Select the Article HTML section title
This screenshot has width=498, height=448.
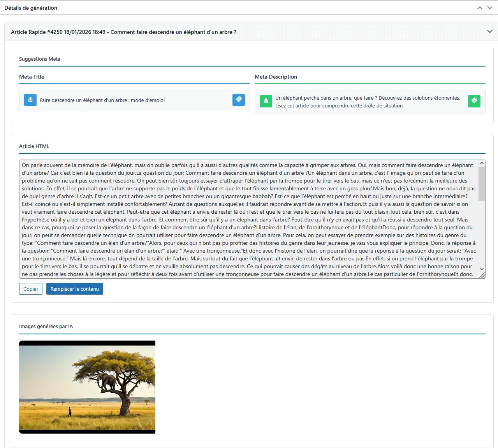(x=34, y=146)
